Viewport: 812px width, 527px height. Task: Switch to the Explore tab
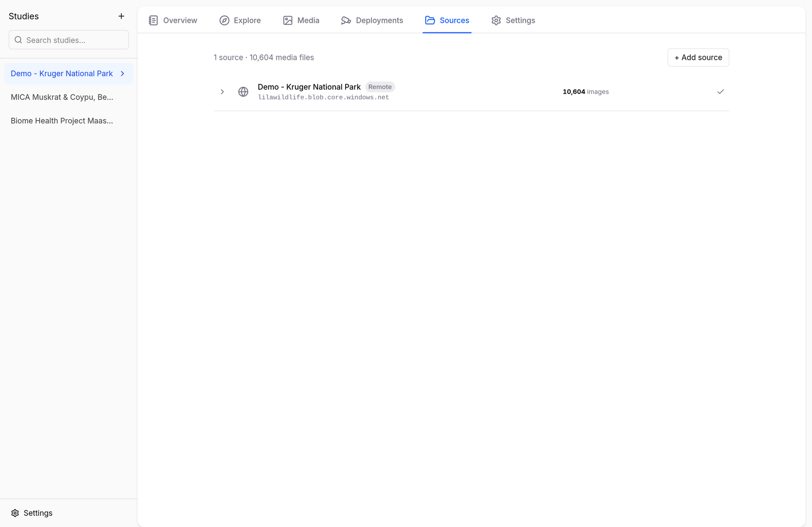240,20
